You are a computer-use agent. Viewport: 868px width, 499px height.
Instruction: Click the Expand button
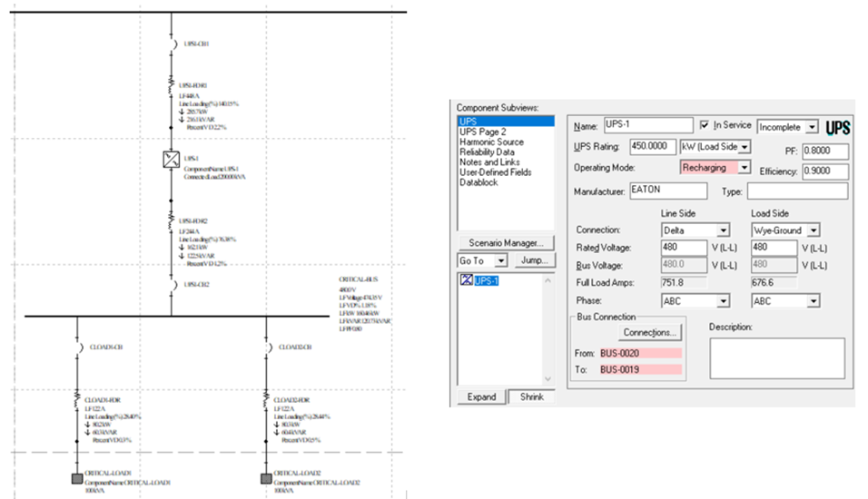(481, 397)
